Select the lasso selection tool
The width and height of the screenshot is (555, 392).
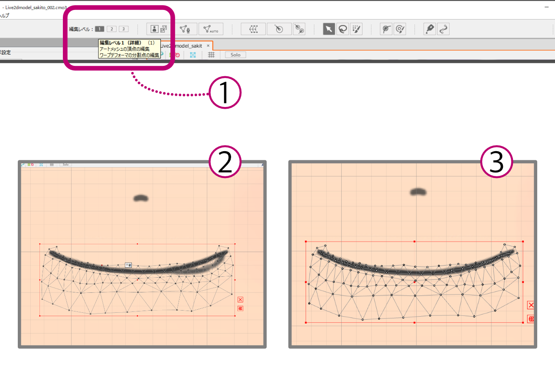(x=343, y=29)
